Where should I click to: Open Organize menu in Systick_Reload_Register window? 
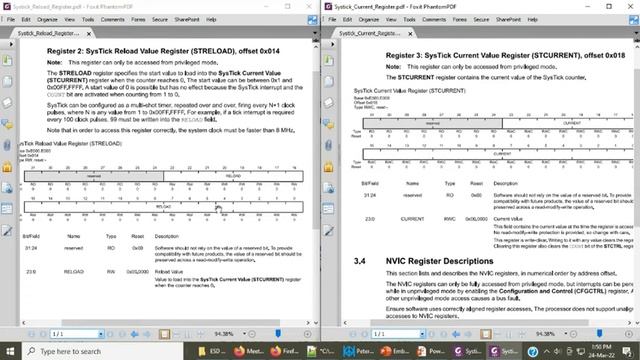click(x=47, y=20)
